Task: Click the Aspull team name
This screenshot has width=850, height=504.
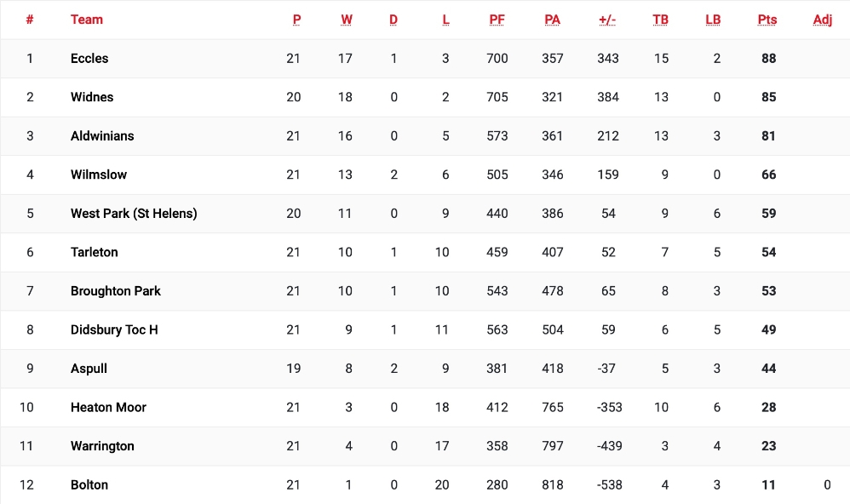Action: point(89,369)
